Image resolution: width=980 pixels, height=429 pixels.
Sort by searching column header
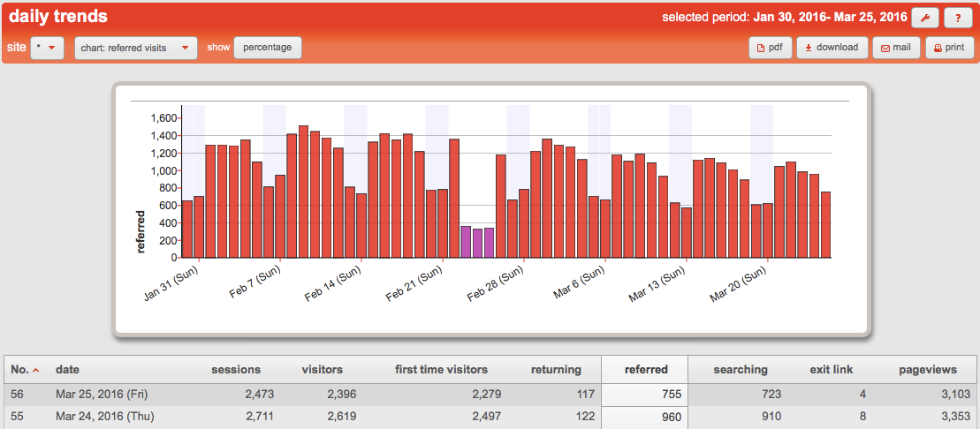(741, 370)
